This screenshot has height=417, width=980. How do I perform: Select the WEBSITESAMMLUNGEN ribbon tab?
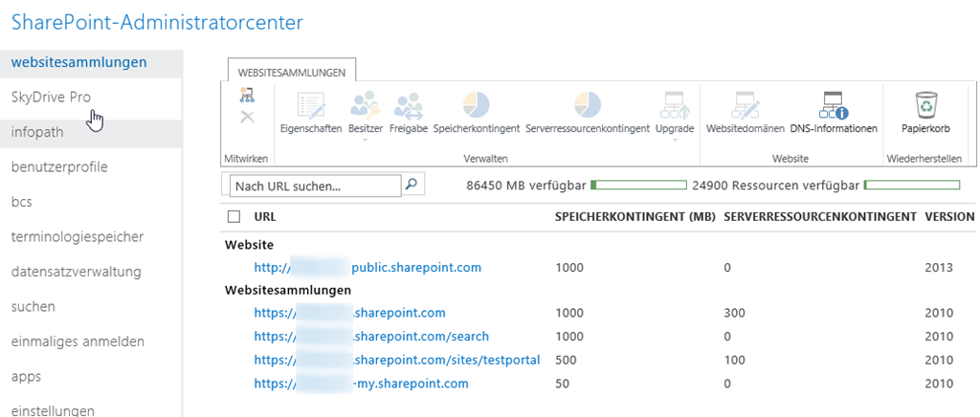coord(292,71)
